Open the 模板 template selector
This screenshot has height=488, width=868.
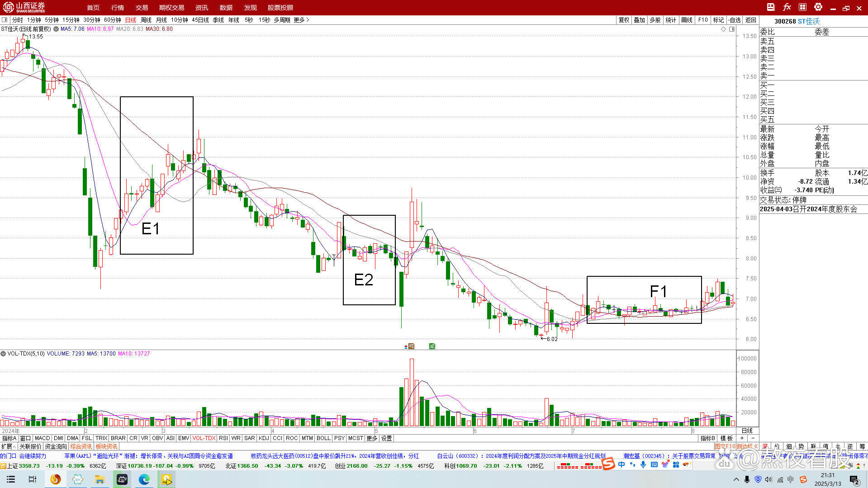(726, 438)
